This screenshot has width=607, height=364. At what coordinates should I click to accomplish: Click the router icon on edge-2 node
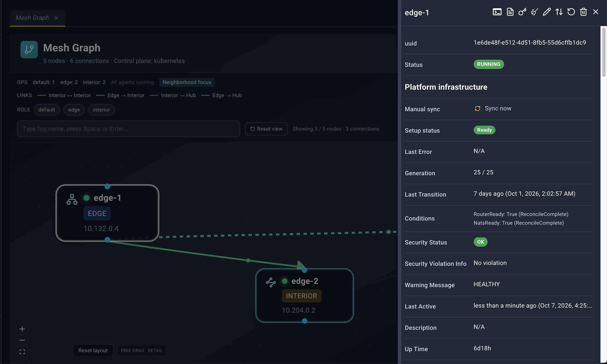tap(271, 282)
